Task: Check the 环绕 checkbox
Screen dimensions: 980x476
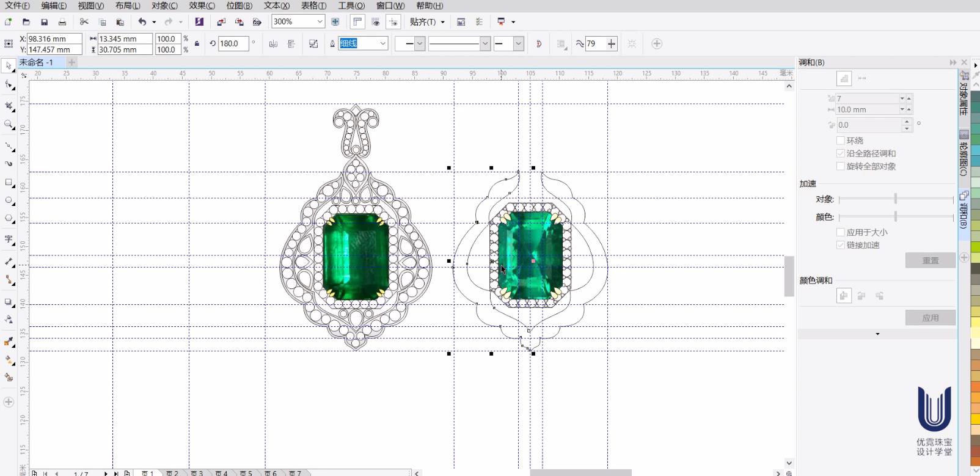Action: pyautogui.click(x=841, y=141)
